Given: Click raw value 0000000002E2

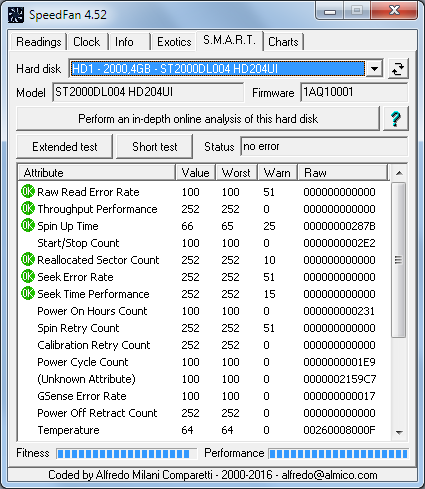Looking at the screenshot, I should (339, 243).
